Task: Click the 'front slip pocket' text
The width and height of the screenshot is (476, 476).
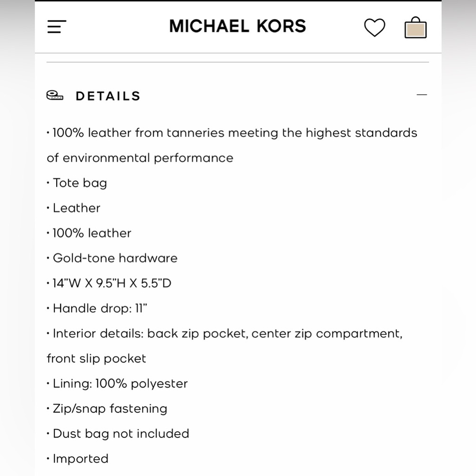Action: [x=96, y=358]
